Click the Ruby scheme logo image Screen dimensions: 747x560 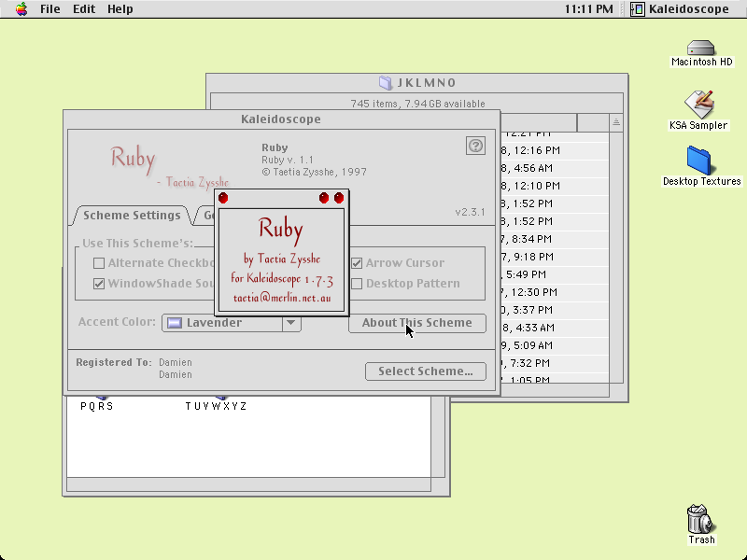pos(169,166)
